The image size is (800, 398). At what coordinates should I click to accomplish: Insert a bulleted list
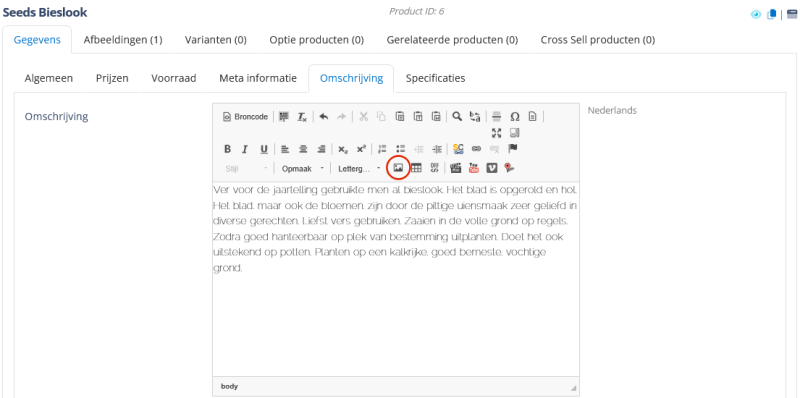click(401, 149)
